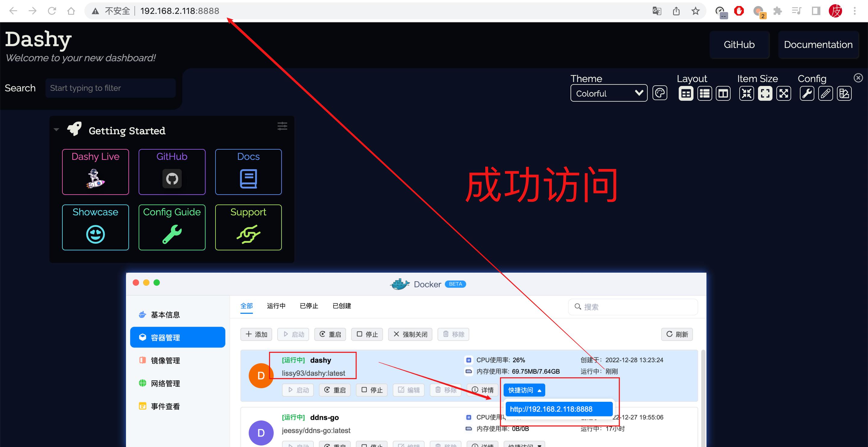Set item size to large

click(783, 93)
